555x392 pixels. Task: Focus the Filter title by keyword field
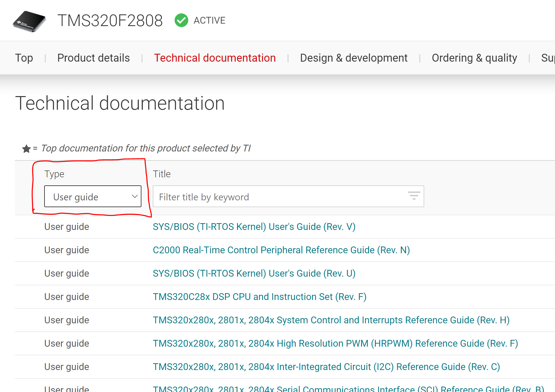pyautogui.click(x=288, y=196)
